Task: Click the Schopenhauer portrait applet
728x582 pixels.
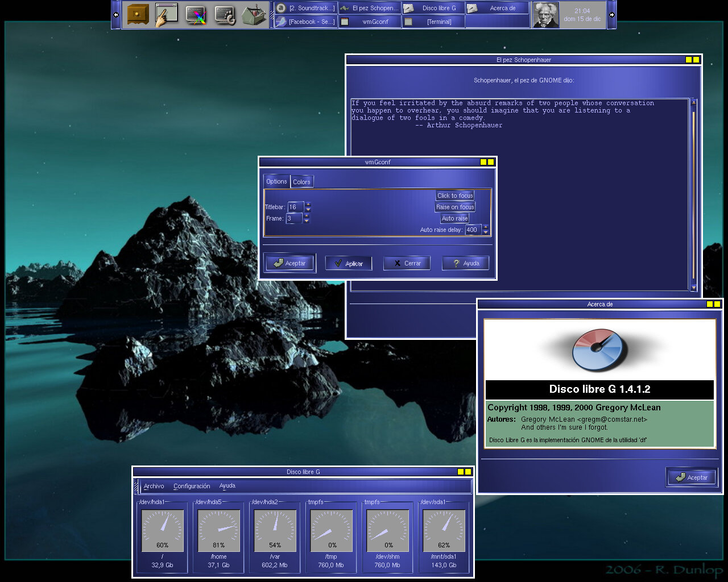Action: 545,15
